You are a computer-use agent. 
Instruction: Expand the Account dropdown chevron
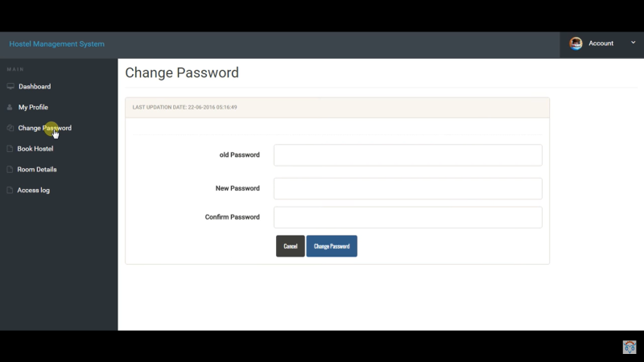pyautogui.click(x=633, y=43)
